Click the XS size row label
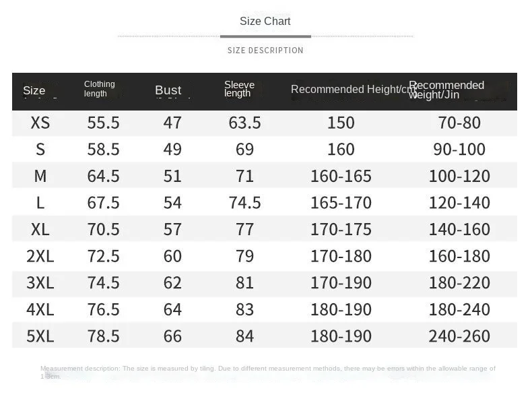The image size is (532, 405). point(40,123)
